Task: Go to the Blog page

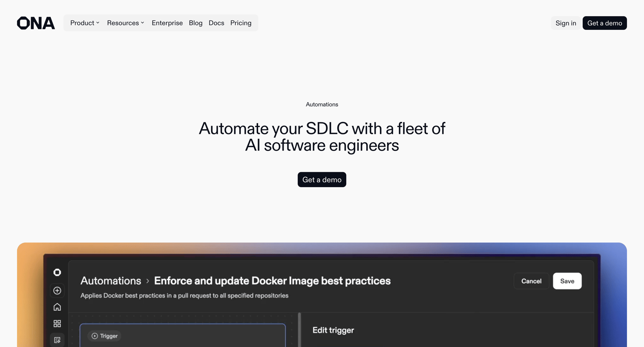Action: tap(195, 23)
